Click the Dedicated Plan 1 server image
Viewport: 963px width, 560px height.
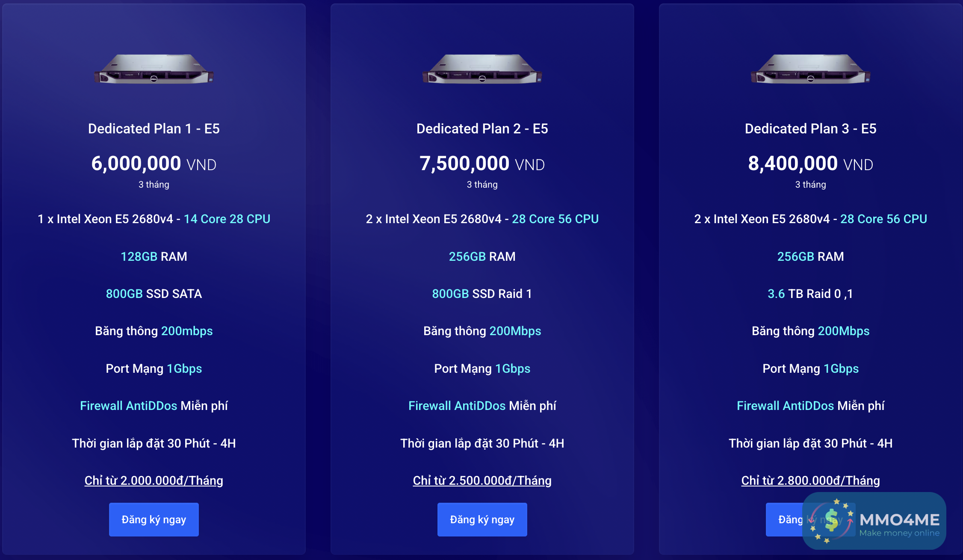point(154,69)
